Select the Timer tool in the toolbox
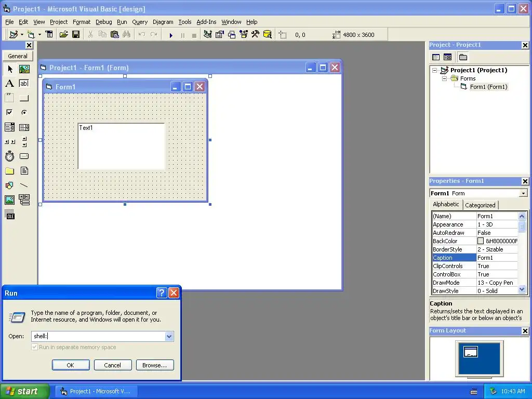 pyautogui.click(x=9, y=156)
